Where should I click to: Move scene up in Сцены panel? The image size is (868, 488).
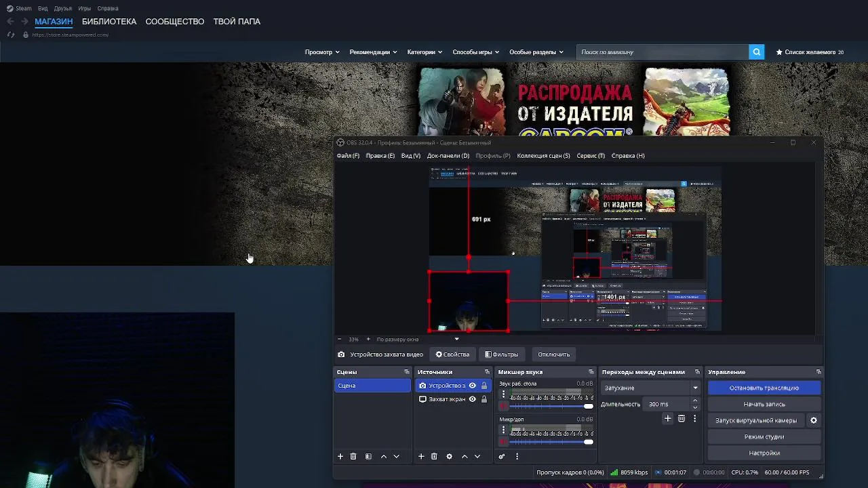384,456
